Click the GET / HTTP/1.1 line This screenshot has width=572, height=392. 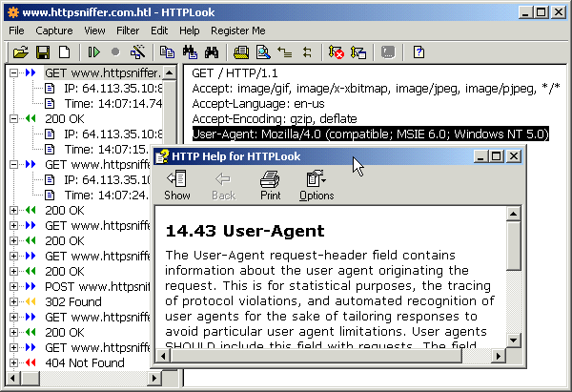click(235, 73)
